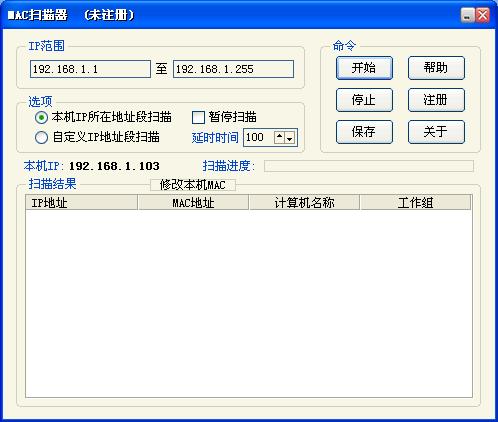The height and width of the screenshot is (422, 498).
Task: Sort by the MAC地址 column header
Action: [x=193, y=203]
